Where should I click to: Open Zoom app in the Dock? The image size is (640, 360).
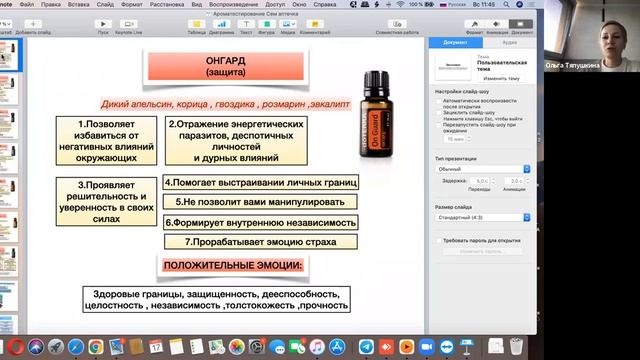[x=427, y=347]
